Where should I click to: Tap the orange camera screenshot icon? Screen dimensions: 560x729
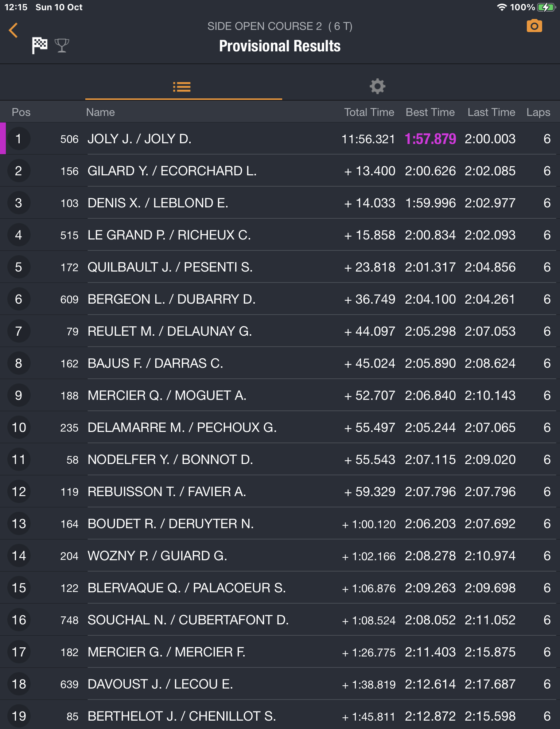pos(534,26)
